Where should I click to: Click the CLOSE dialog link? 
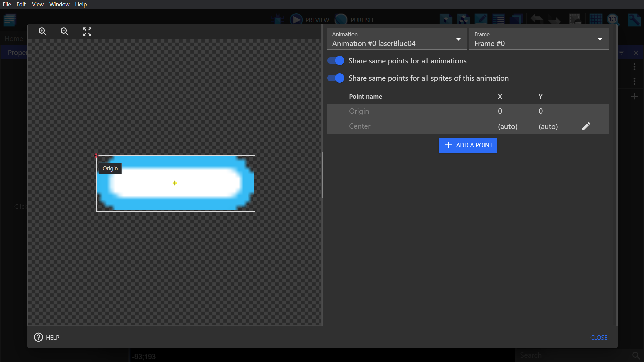(598, 337)
